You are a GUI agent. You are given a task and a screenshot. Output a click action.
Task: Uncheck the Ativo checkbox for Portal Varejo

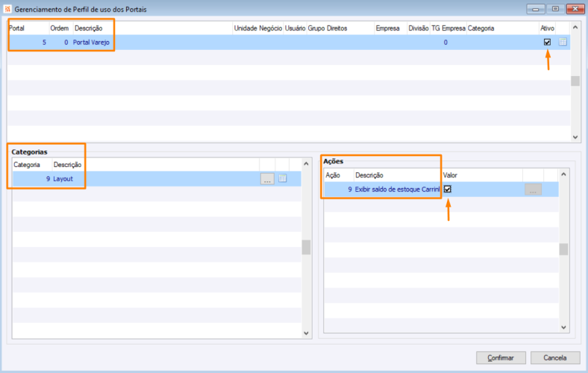(547, 42)
